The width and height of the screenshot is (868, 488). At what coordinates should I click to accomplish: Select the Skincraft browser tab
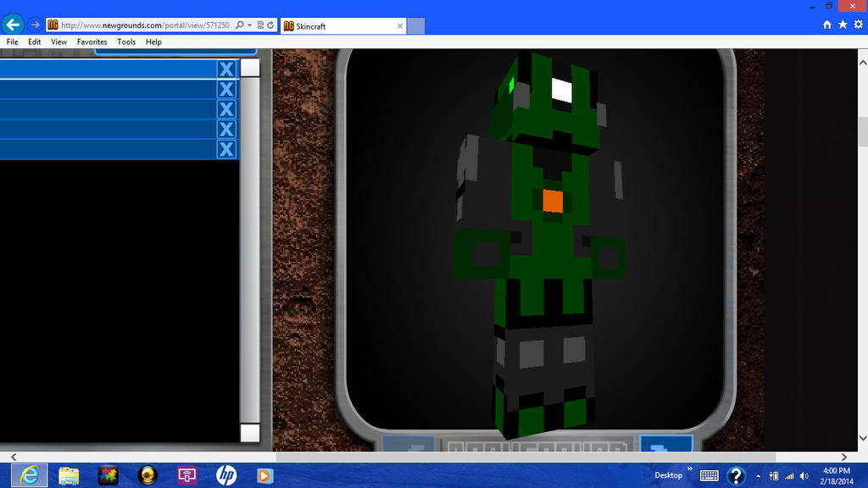point(343,26)
